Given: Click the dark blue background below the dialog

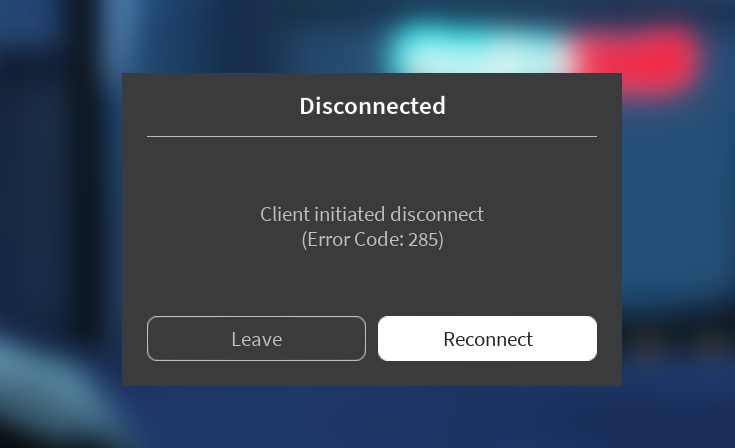Looking at the screenshot, I should tap(372, 417).
